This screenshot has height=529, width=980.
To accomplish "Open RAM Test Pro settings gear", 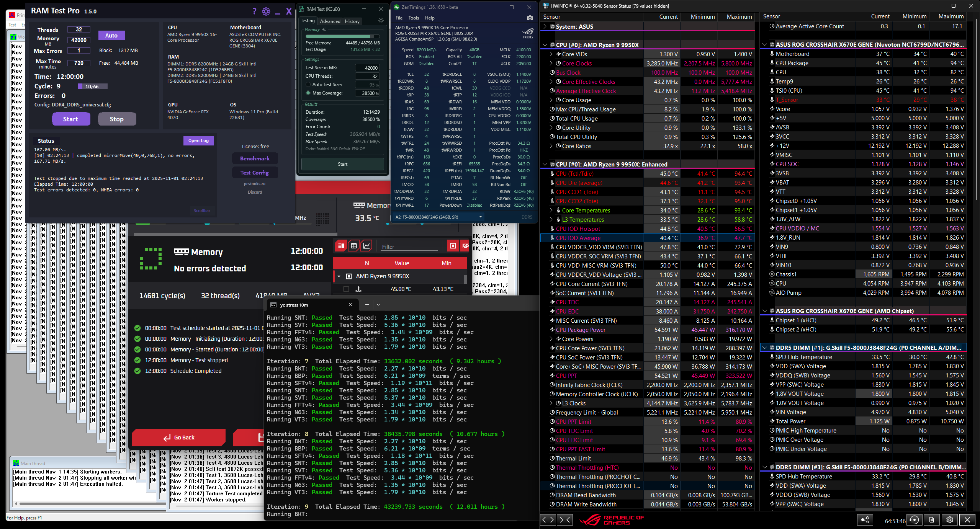I will [266, 11].
